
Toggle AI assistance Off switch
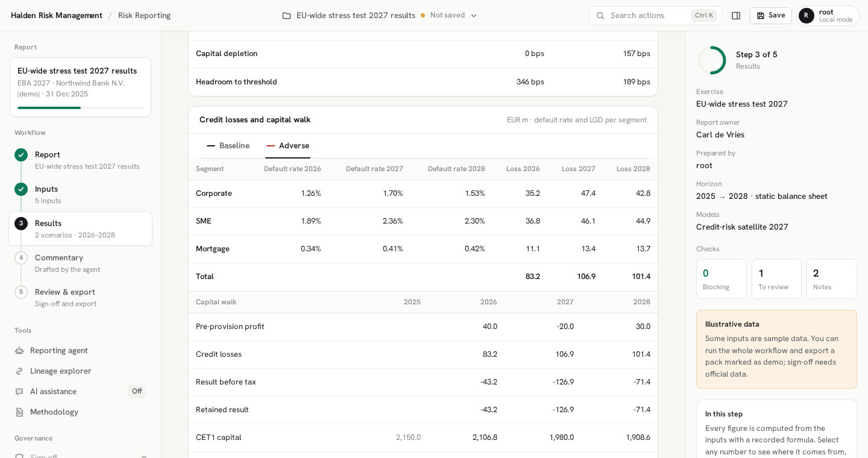click(137, 392)
